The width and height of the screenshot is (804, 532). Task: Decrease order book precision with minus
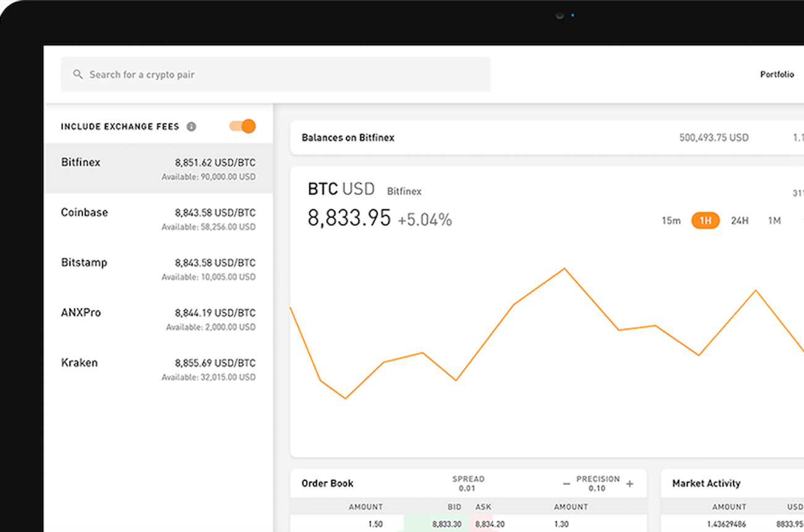567,484
